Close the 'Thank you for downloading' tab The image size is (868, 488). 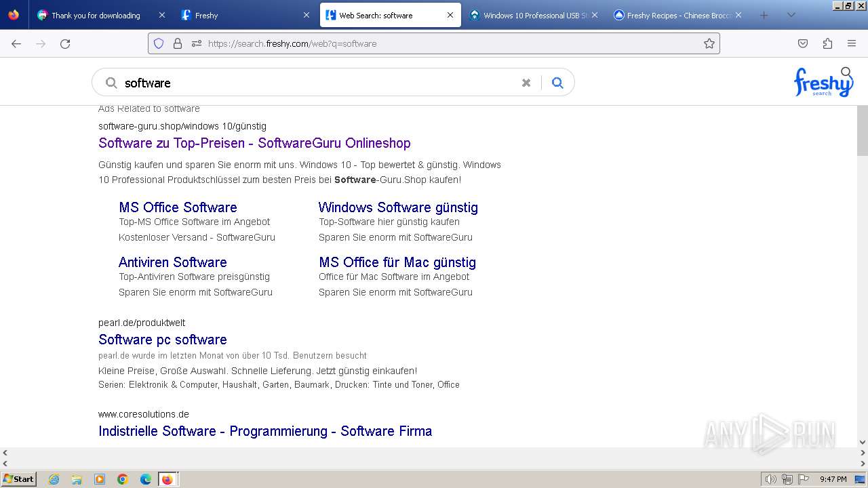pyautogui.click(x=161, y=15)
